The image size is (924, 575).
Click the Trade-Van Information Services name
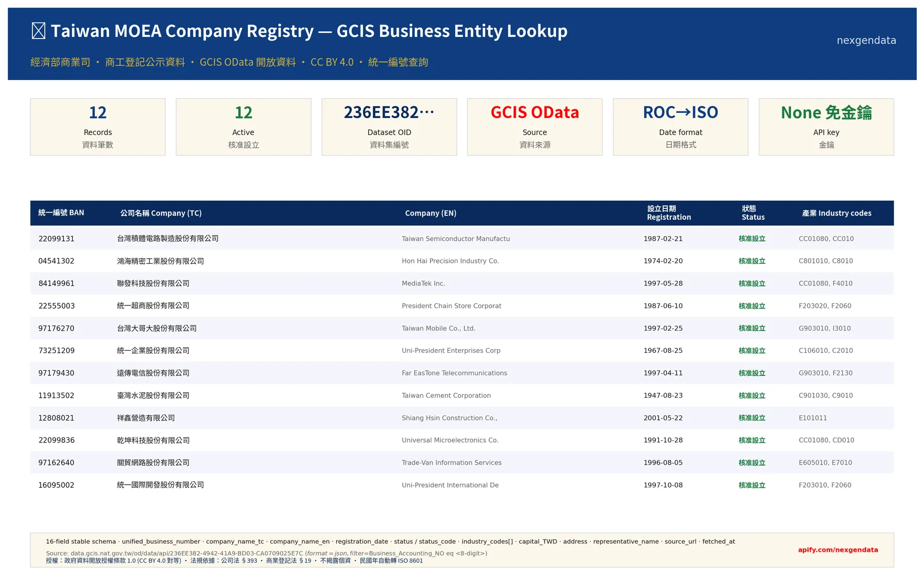(x=452, y=463)
